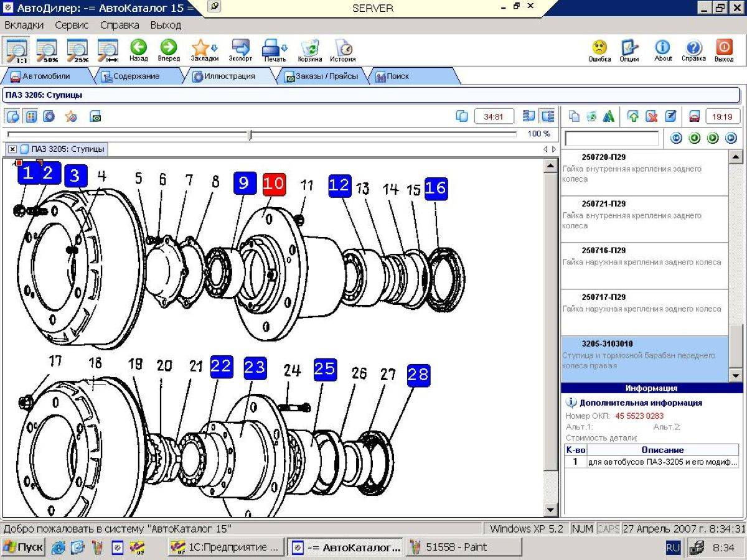Open the About info icon
The image size is (747, 560).
coord(663,50)
